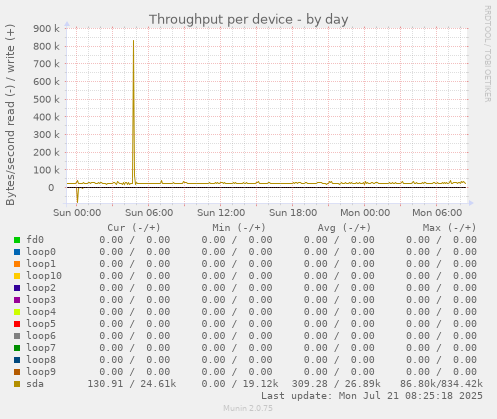Click the 'Min (-/+)' column header
This screenshot has height=419, width=497.
pos(239,228)
